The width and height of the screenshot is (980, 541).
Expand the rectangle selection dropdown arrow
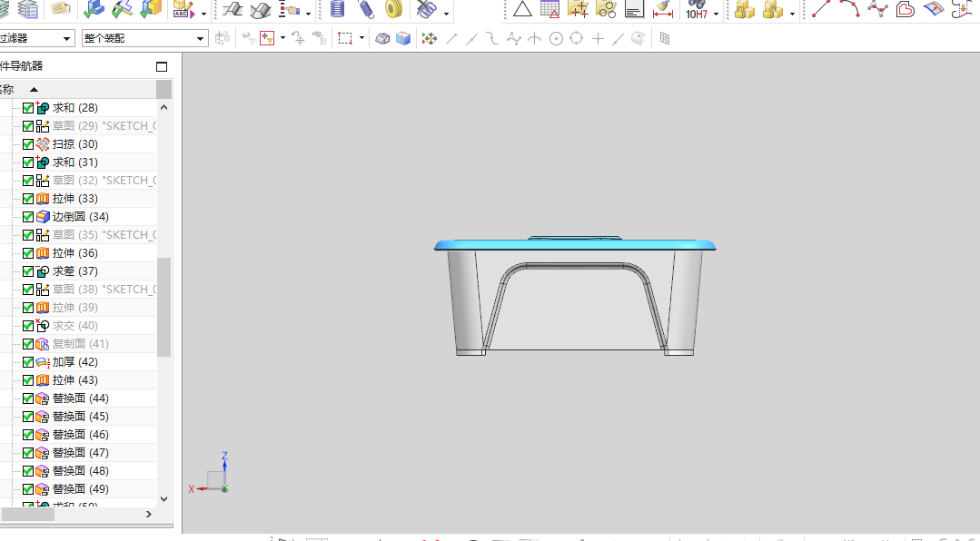point(361,38)
